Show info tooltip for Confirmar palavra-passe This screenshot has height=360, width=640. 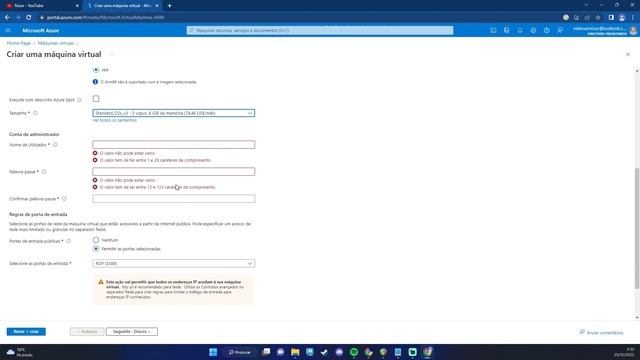click(64, 199)
